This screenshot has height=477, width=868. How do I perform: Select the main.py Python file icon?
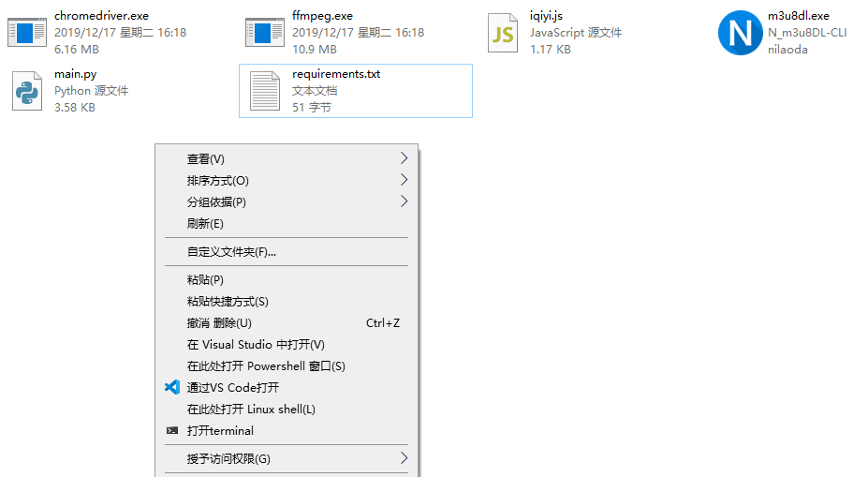tap(26, 91)
